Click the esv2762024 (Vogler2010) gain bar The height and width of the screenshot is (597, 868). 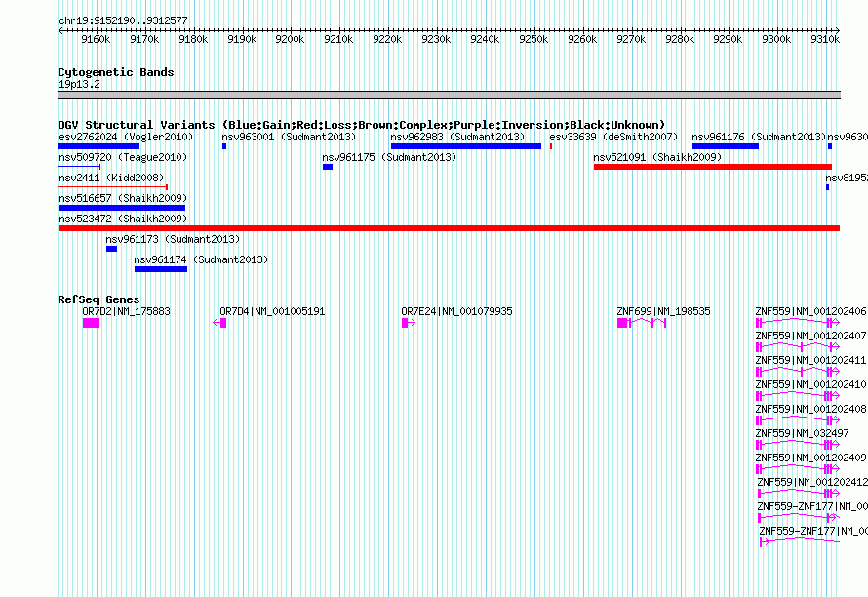tap(99, 146)
